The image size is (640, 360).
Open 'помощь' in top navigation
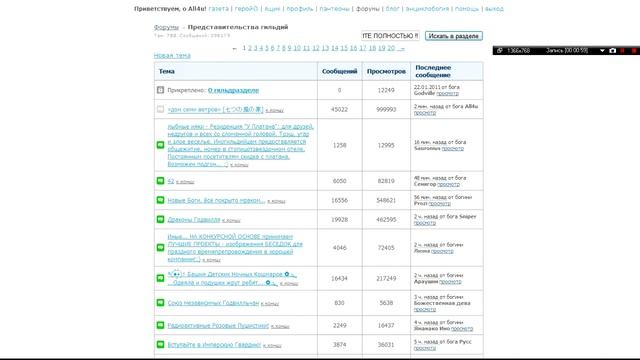point(467,9)
